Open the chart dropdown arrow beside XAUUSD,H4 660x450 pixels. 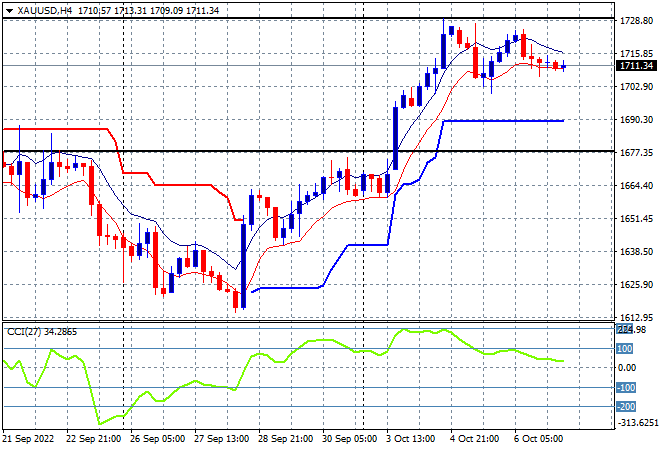coord(9,11)
